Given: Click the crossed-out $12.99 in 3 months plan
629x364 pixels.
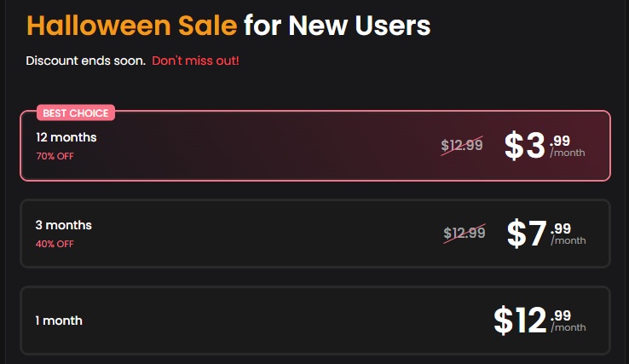Looking at the screenshot, I should (465, 232).
